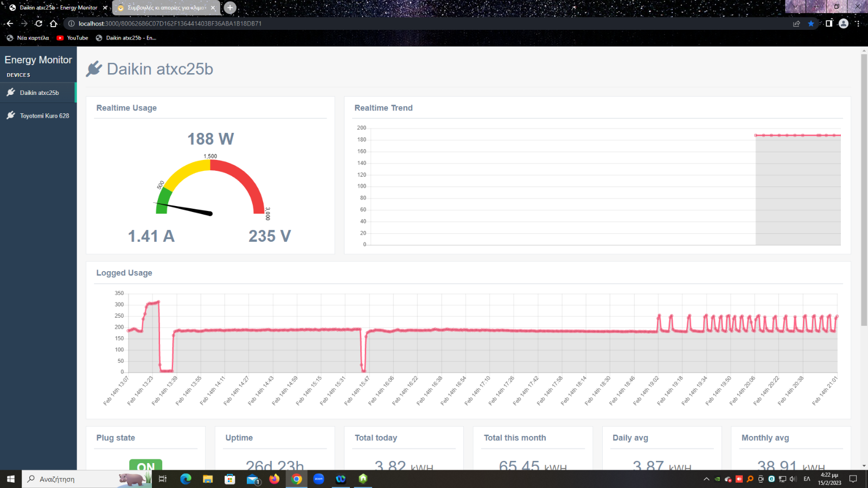Image resolution: width=868 pixels, height=488 pixels.
Task: Close the Συμβουλές κι απορίες tab
Action: 214,8
